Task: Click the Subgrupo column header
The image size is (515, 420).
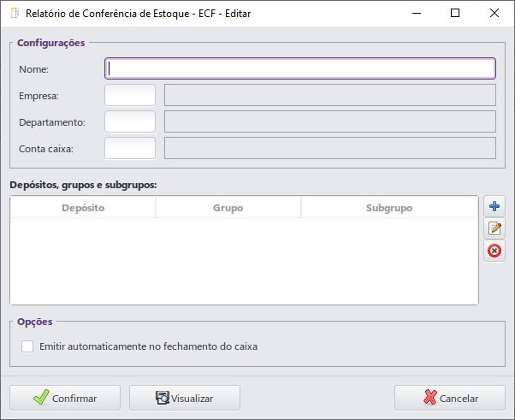Action: (x=389, y=208)
